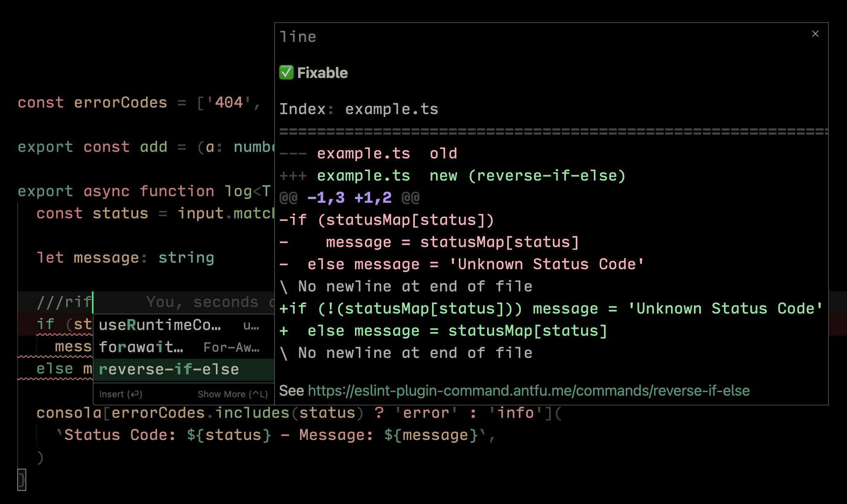
Task: Click the consola call on errorCodes.includes line
Action: click(69, 413)
